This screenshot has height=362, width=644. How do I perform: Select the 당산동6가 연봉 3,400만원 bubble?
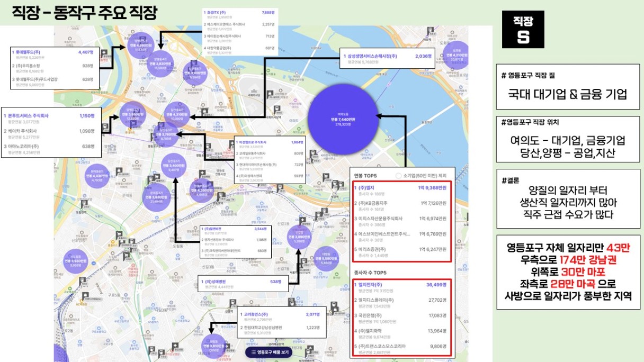(x=195, y=73)
